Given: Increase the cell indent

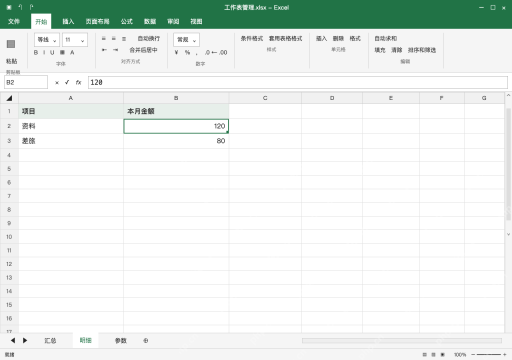Looking at the screenshot, I should (115, 50).
